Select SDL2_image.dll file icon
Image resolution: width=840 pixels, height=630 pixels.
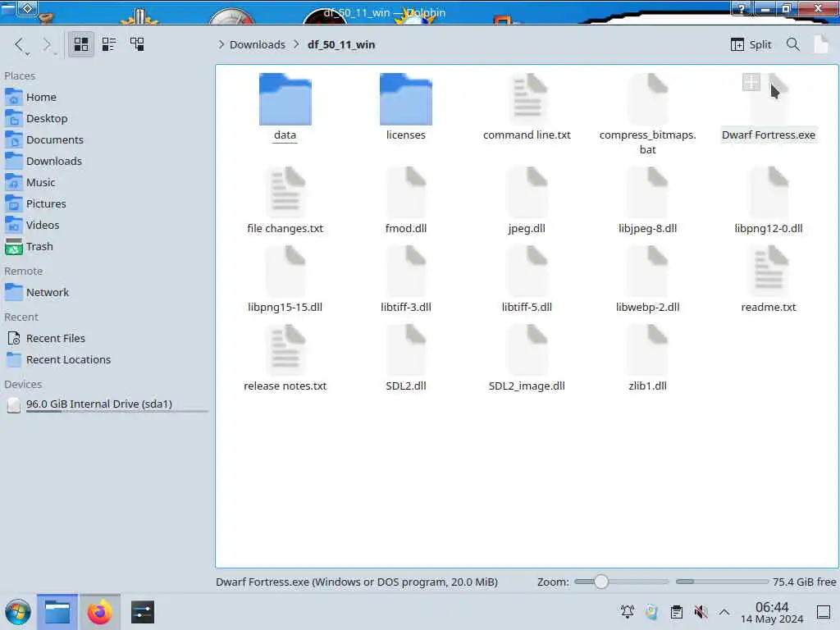pyautogui.click(x=527, y=350)
